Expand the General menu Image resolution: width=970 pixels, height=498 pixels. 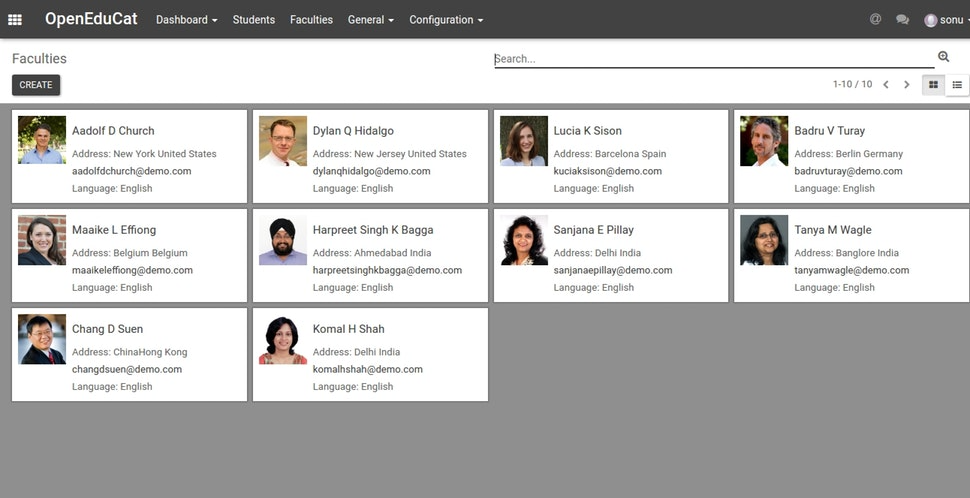point(371,20)
